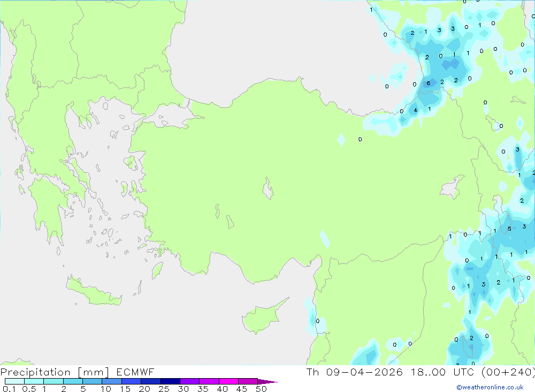Click the '35' legend scale label
The image size is (535, 392).
[x=203, y=389]
